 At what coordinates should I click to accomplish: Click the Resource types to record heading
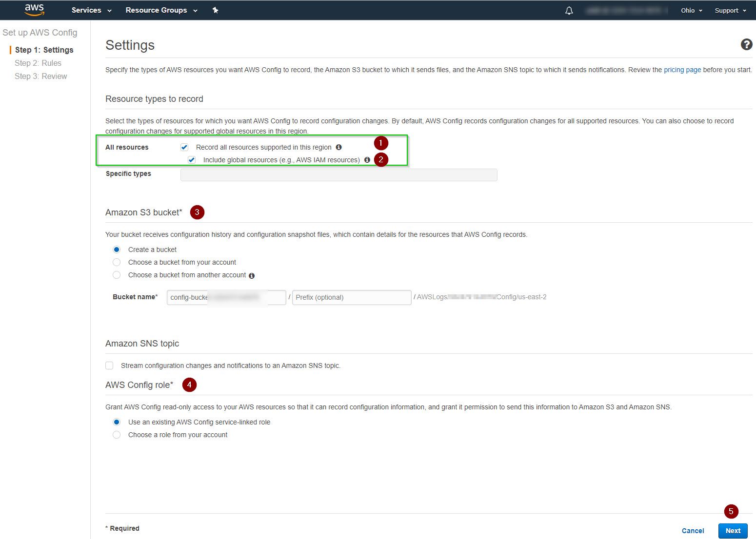pos(154,99)
